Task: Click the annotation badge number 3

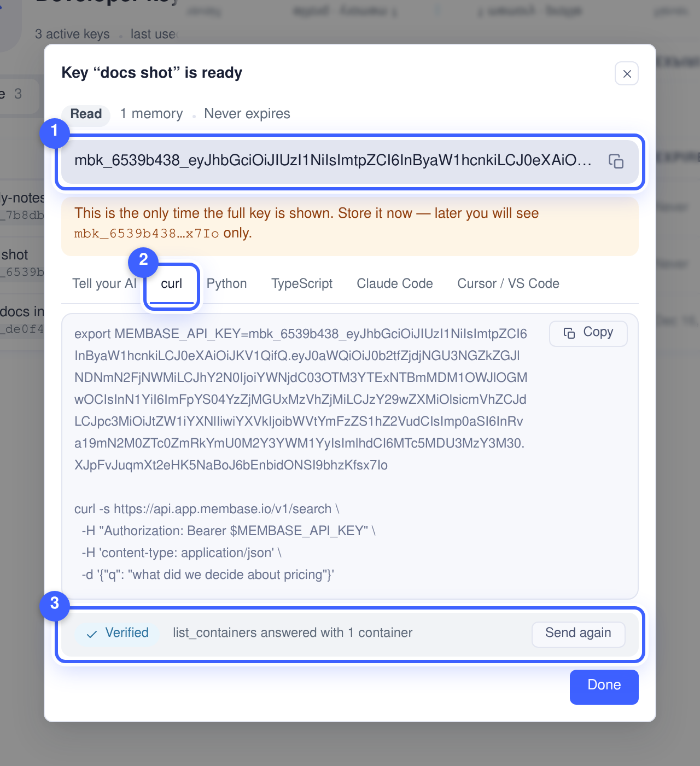Action: pos(55,605)
